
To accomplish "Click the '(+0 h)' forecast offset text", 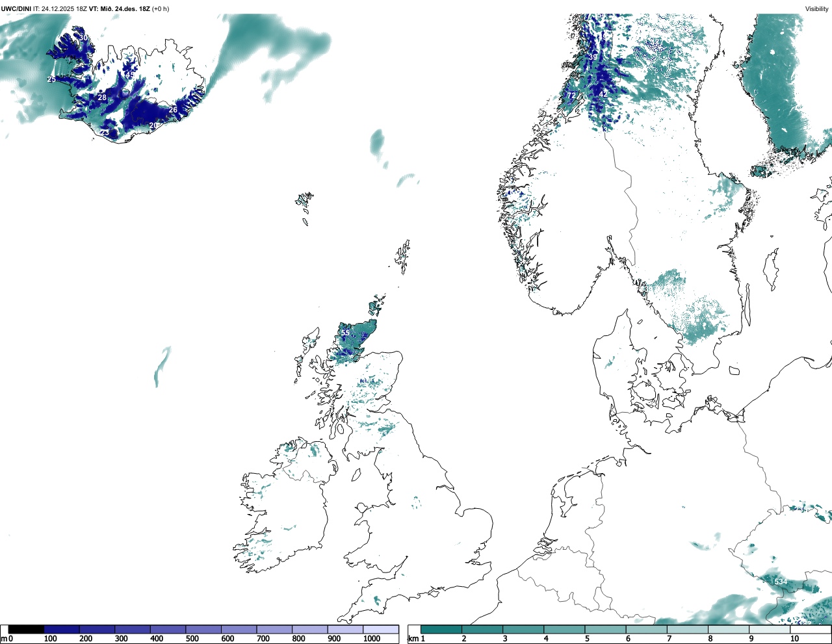I will (161, 9).
